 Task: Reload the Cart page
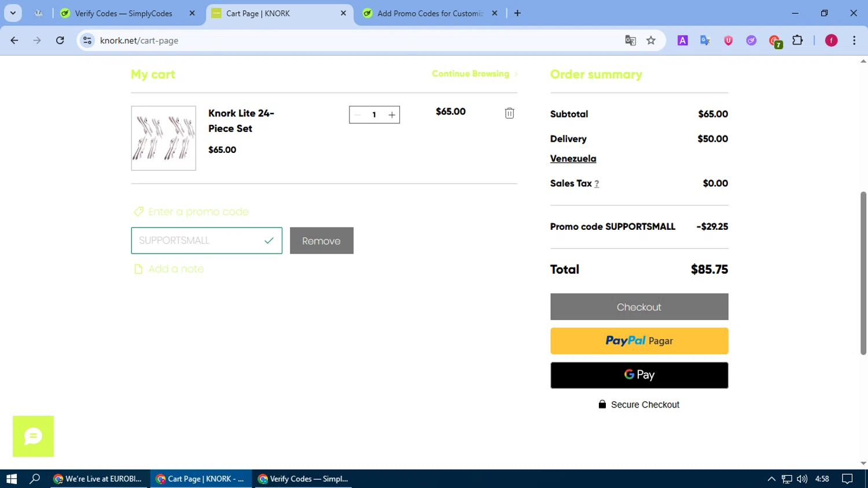[60, 41]
